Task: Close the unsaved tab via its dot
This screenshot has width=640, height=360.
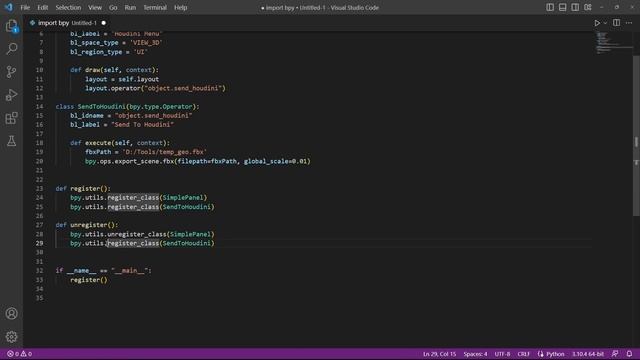Action: click(x=103, y=23)
